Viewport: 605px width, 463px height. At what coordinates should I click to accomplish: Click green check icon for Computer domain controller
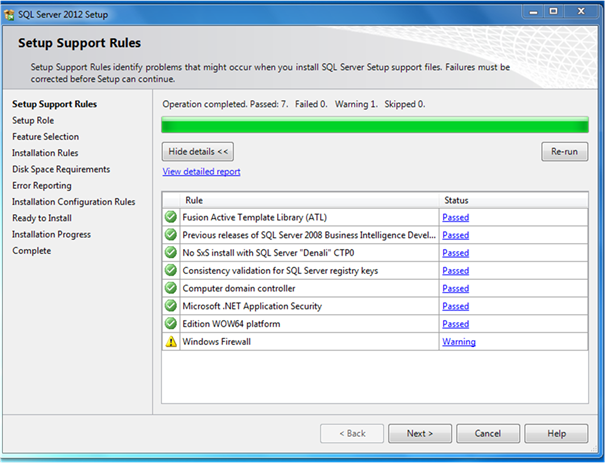171,288
